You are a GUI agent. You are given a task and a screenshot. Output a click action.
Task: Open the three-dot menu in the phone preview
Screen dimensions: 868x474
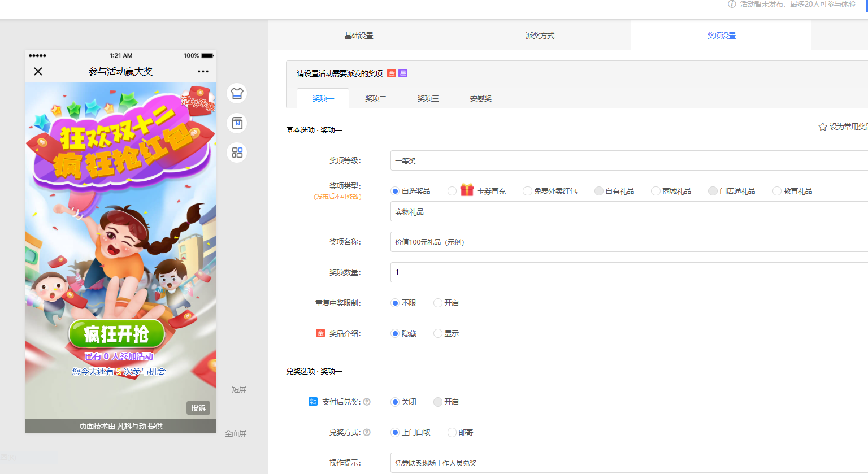(x=203, y=72)
